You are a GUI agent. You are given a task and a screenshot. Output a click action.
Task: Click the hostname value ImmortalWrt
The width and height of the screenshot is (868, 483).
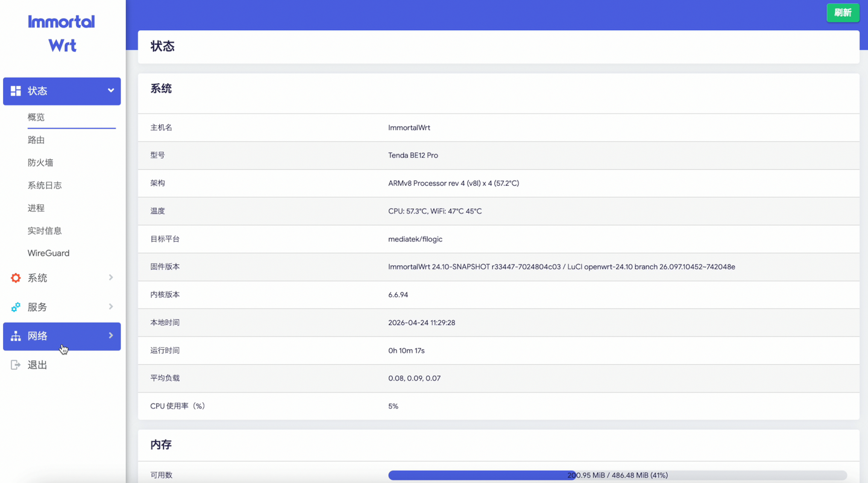coord(409,128)
